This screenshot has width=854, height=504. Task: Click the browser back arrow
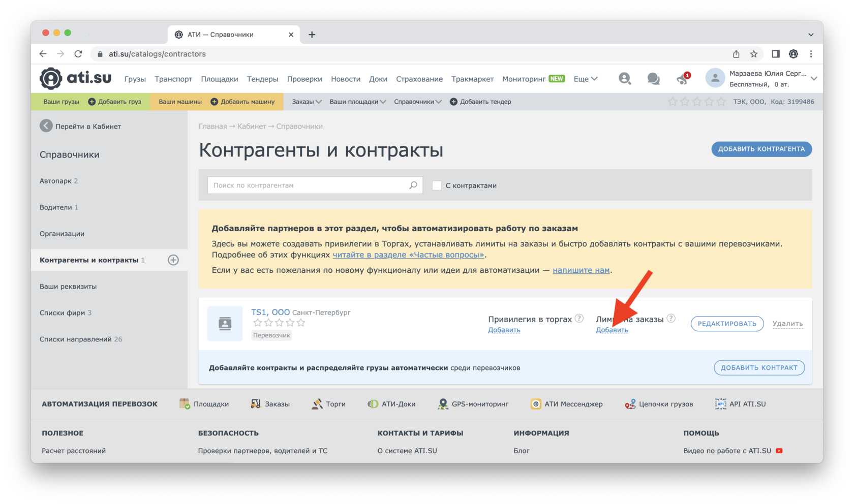click(43, 54)
